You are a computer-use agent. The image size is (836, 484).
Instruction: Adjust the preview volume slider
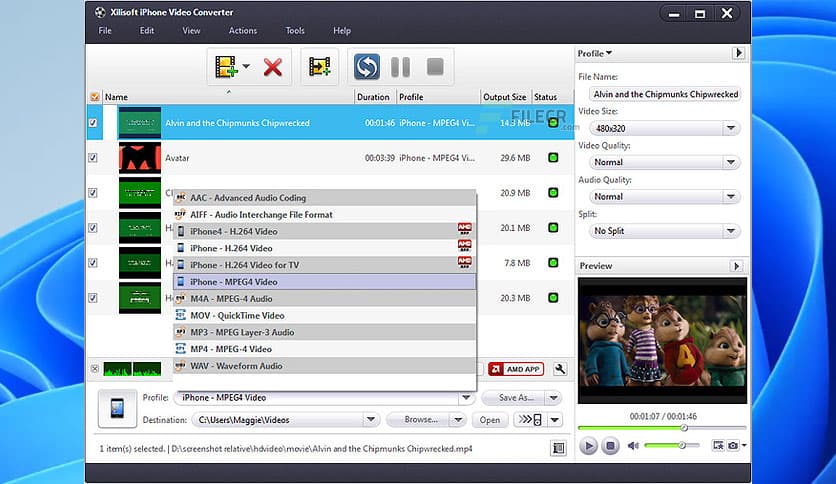pos(672,445)
